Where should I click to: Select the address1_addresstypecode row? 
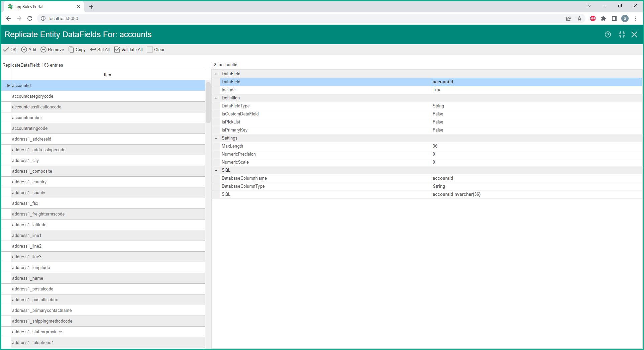coord(103,150)
